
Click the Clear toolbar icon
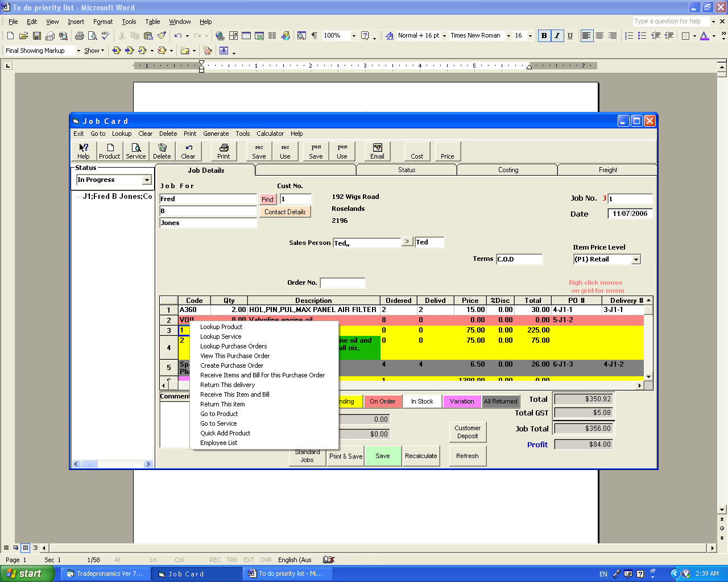pos(188,151)
